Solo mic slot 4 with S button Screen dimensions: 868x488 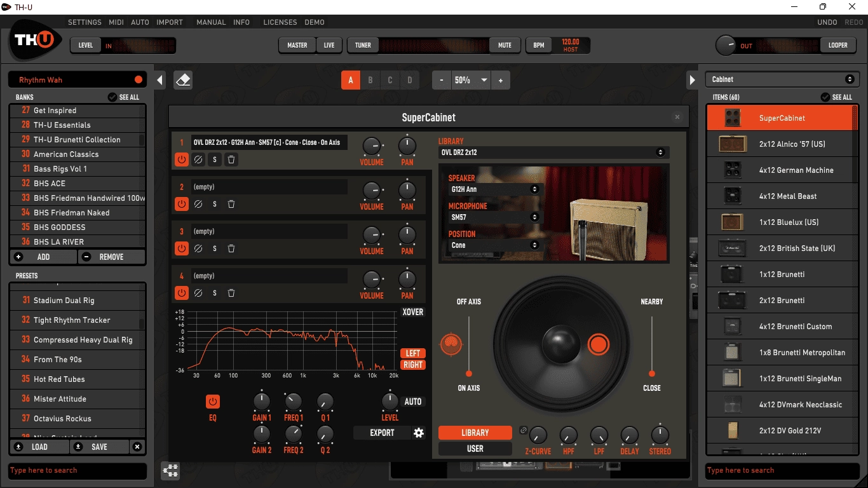[215, 293]
